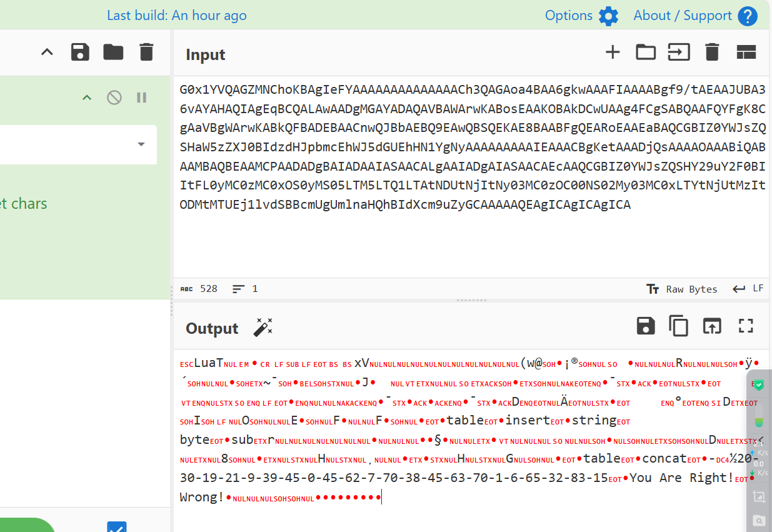The image size is (772, 532).
Task: Collapse the operation with green chevron
Action: coord(87,98)
